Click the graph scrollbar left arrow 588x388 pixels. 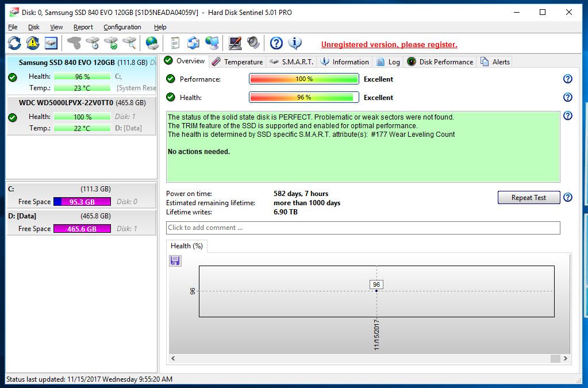173,358
